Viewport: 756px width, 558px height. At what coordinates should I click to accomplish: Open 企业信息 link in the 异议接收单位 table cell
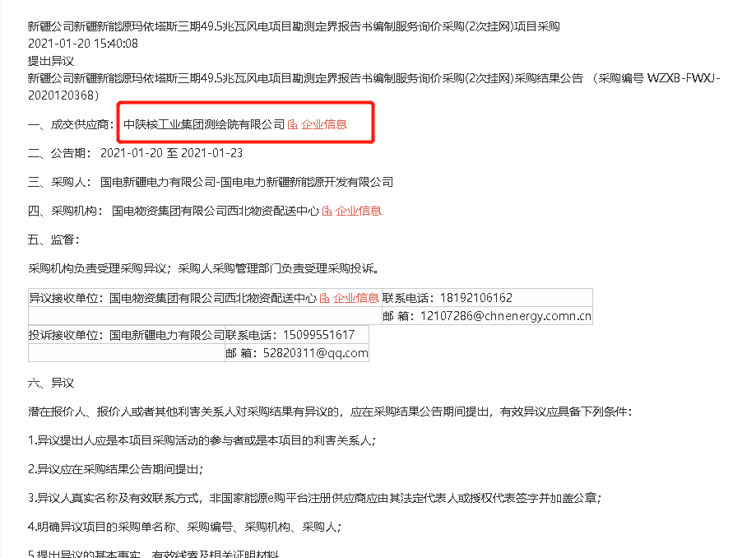point(356,298)
